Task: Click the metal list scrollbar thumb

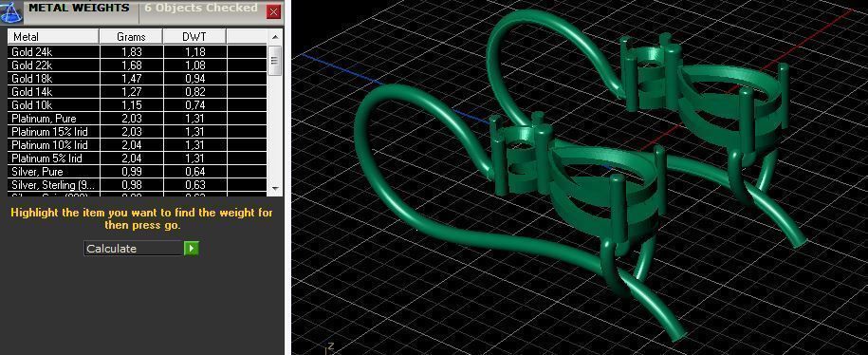Action: click(275, 61)
